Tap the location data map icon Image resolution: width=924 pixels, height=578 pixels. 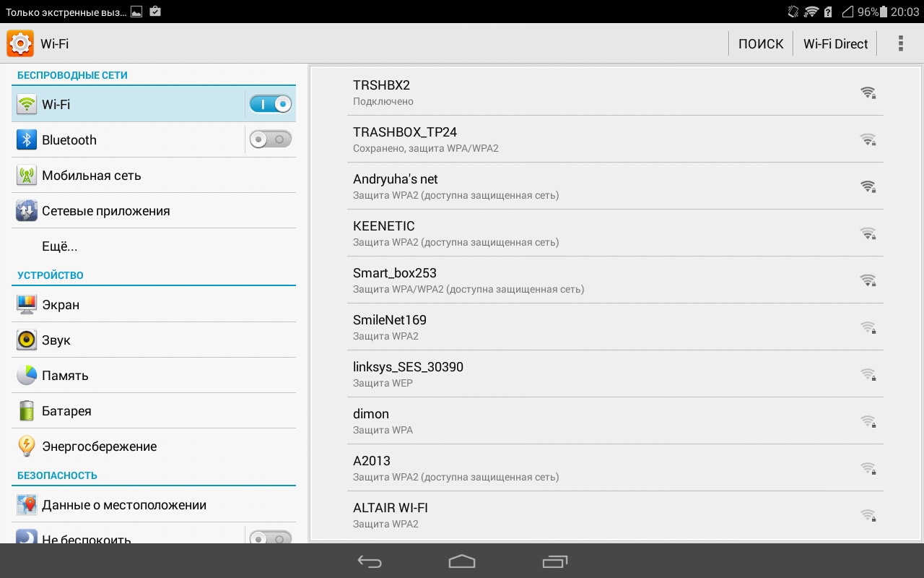[x=27, y=504]
